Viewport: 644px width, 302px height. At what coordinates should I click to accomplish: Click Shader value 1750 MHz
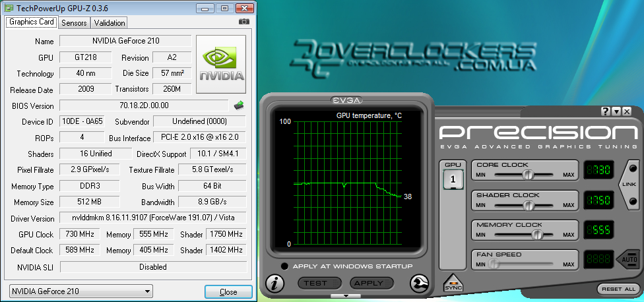click(226, 234)
